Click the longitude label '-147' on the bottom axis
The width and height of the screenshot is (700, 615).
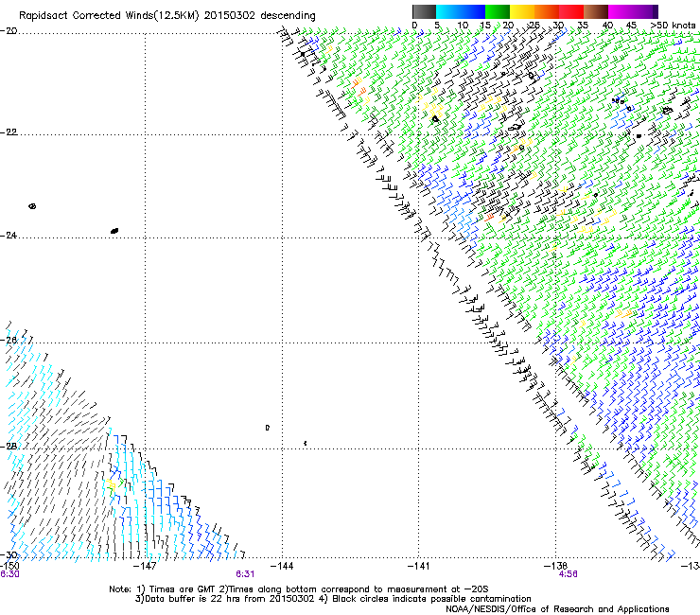click(x=145, y=566)
